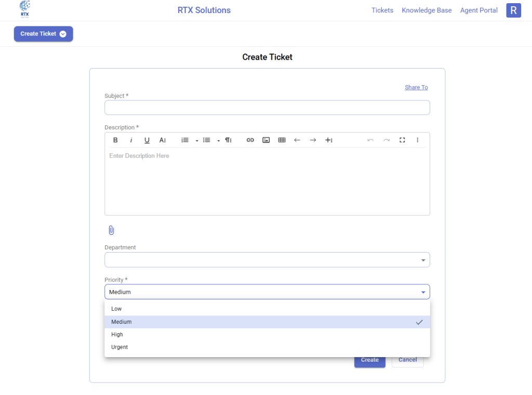The height and width of the screenshot is (395, 532).
Task: Click inside the description text area
Action: tap(267, 181)
